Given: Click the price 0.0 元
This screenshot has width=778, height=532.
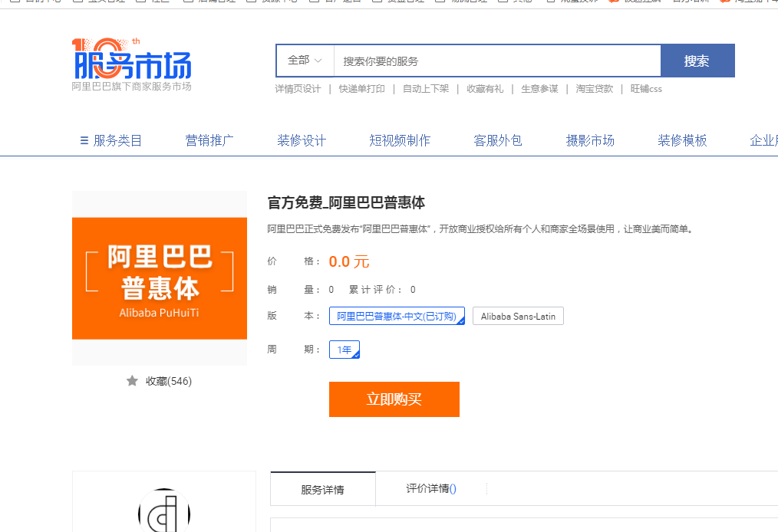Looking at the screenshot, I should pyautogui.click(x=349, y=261).
